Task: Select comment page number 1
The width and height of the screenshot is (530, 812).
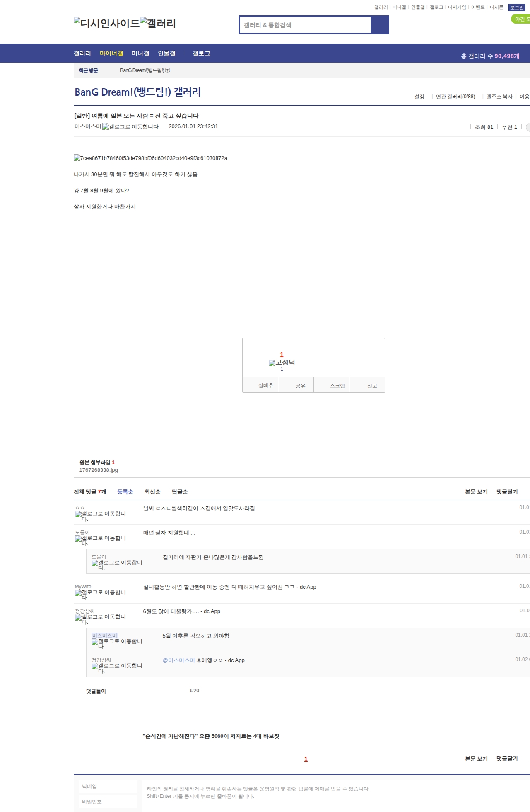Action: pos(306,759)
